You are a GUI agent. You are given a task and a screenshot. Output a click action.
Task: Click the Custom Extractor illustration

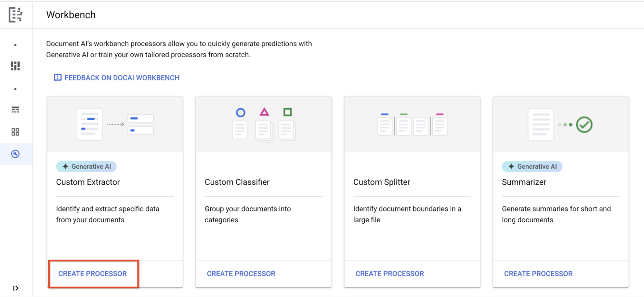coord(115,124)
